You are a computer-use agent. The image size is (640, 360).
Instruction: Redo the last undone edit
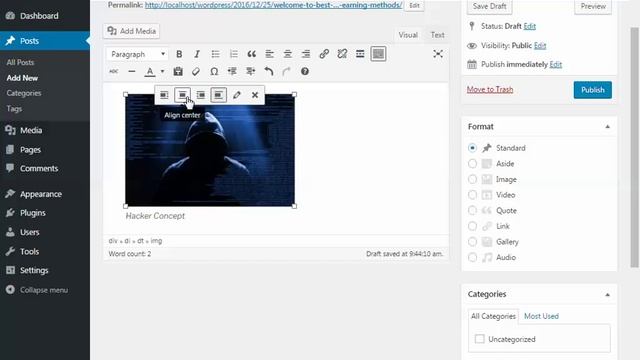tap(287, 71)
